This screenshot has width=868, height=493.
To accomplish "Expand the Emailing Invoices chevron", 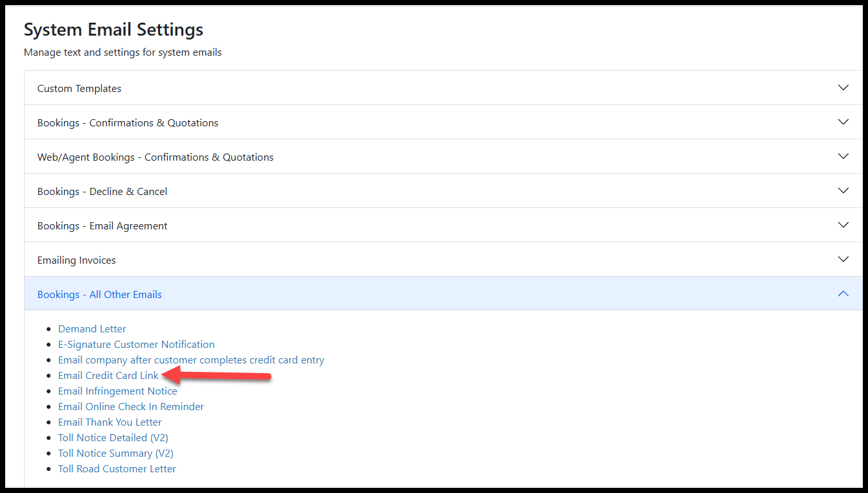I will pyautogui.click(x=843, y=259).
